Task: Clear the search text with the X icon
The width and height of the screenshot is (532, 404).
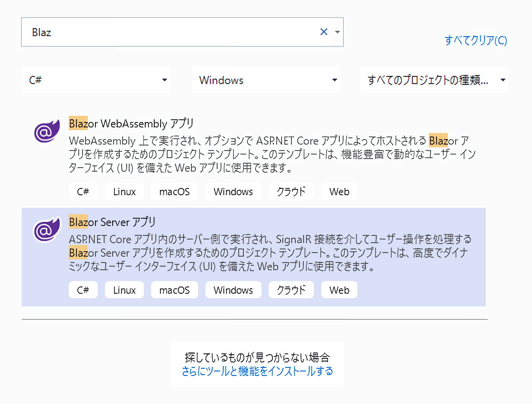Action: [x=323, y=32]
